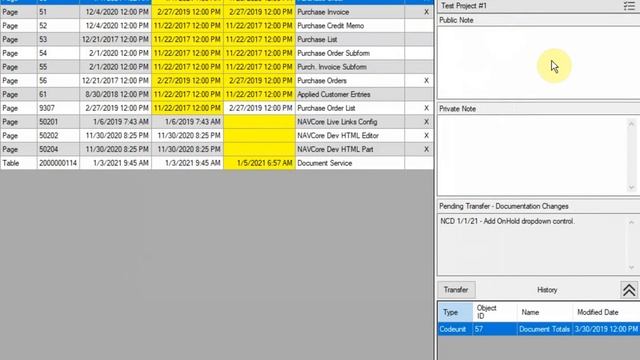This screenshot has height=360, width=640.
Task: Click object ID 50201 cell
Action: pos(58,122)
